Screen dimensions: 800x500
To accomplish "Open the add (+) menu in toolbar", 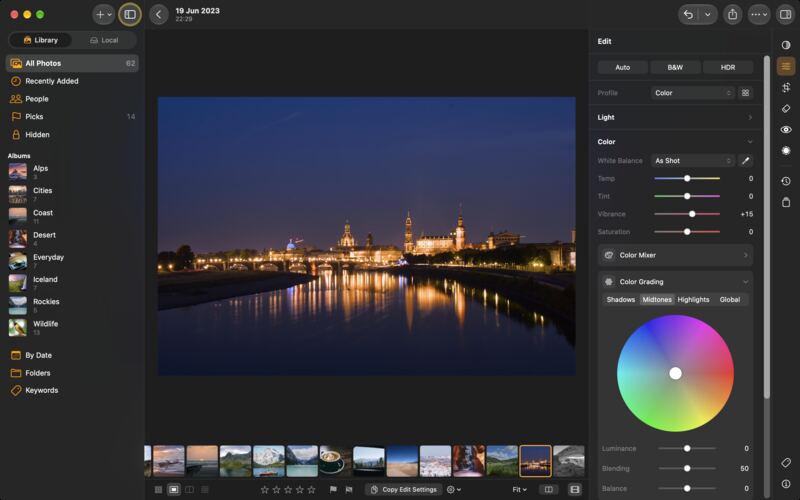I will point(104,14).
